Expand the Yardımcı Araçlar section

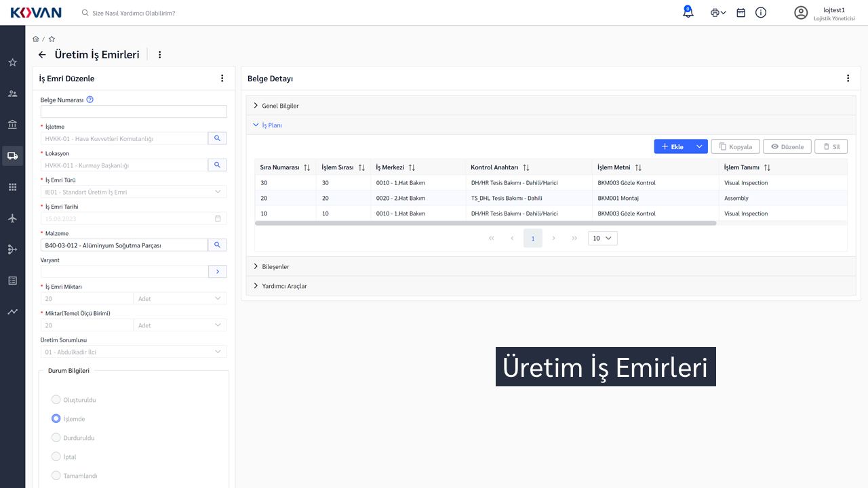coord(551,286)
